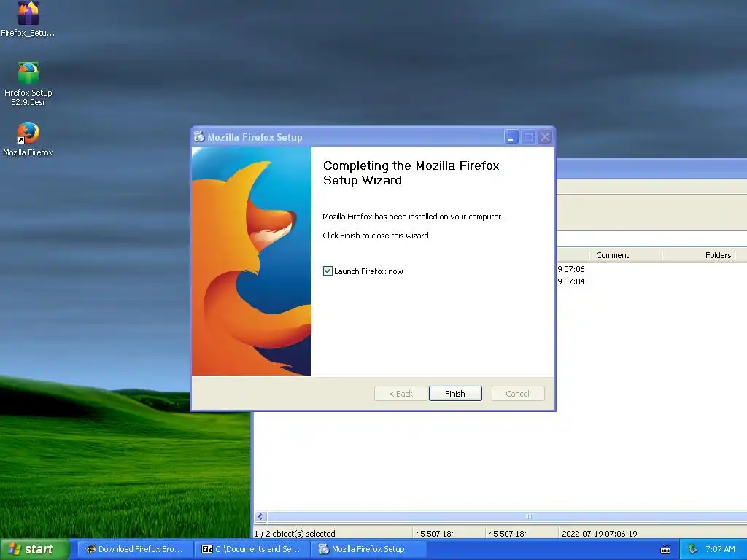
Task: Click the on-screen keyboard tray icon
Action: [x=665, y=550]
